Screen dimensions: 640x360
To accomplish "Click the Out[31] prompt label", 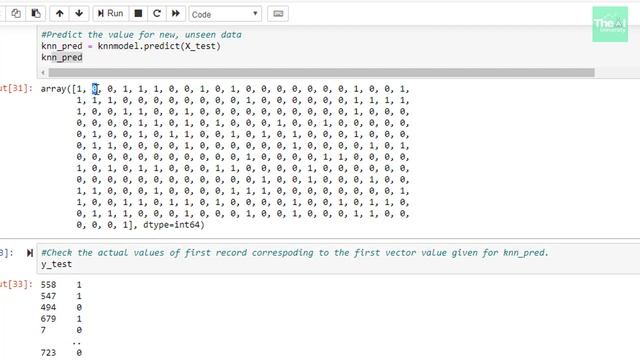I will coord(16,89).
